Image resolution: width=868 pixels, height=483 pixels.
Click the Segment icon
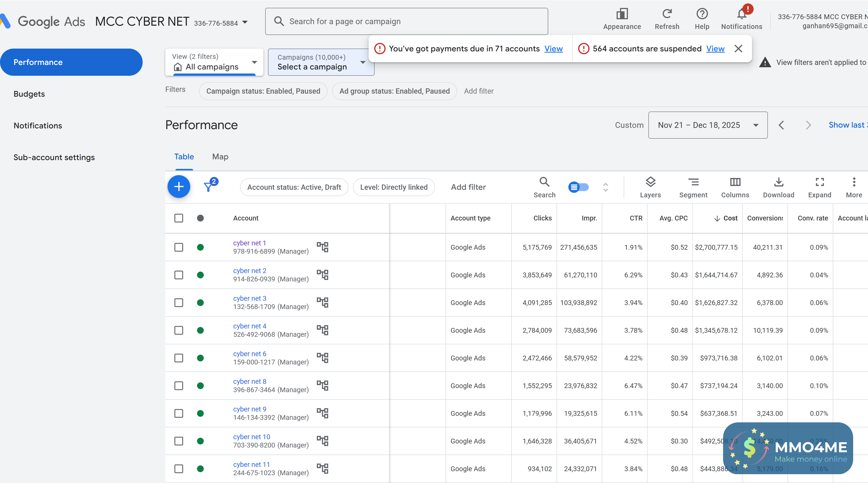point(693,182)
